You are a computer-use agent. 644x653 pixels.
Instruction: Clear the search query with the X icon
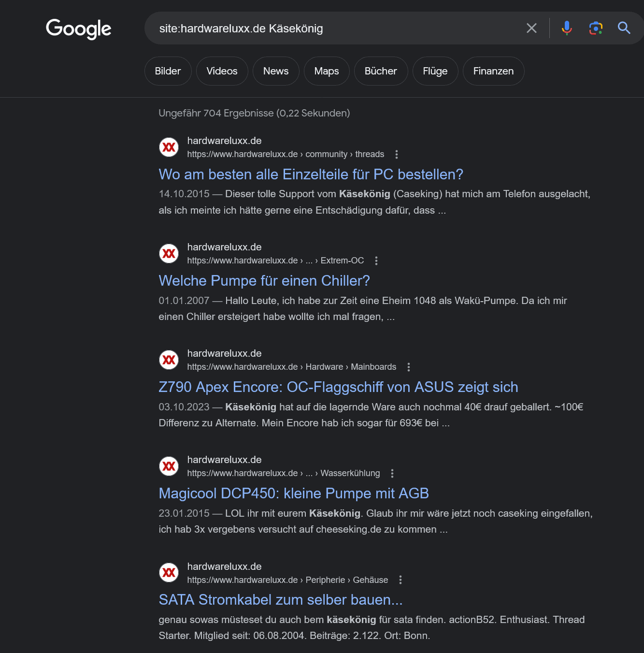point(531,28)
